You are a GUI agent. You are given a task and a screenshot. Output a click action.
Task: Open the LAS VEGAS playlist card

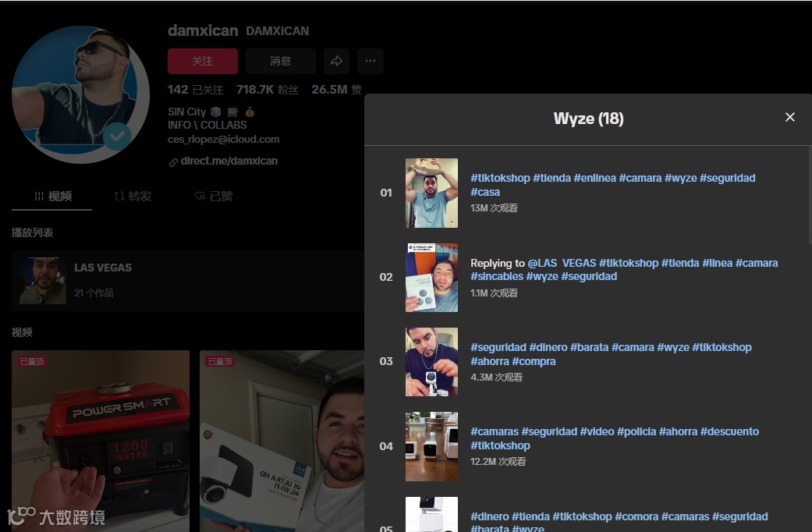187,280
